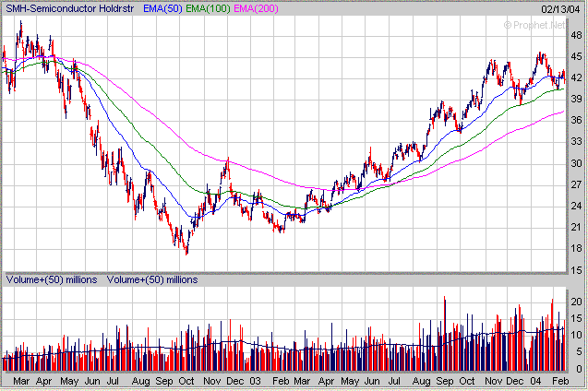The width and height of the screenshot is (588, 391).
Task: Click the second Volume+(50) millions label
Action: [152, 279]
